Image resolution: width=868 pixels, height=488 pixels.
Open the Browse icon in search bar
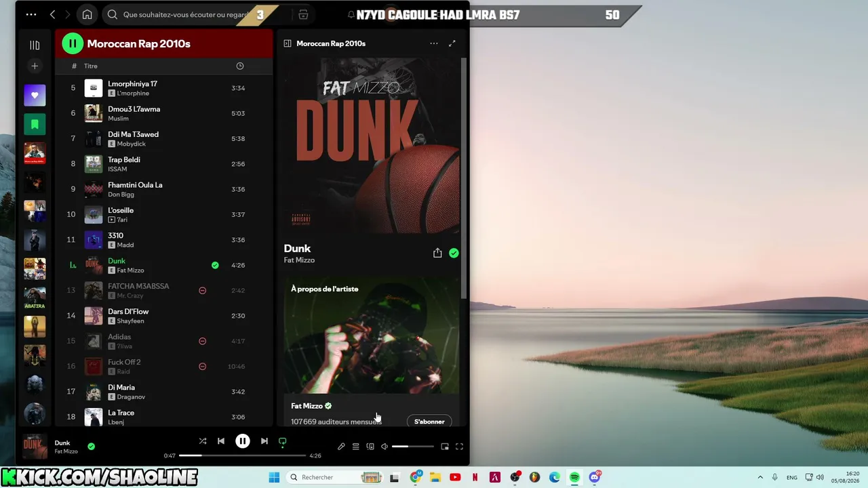pos(303,14)
